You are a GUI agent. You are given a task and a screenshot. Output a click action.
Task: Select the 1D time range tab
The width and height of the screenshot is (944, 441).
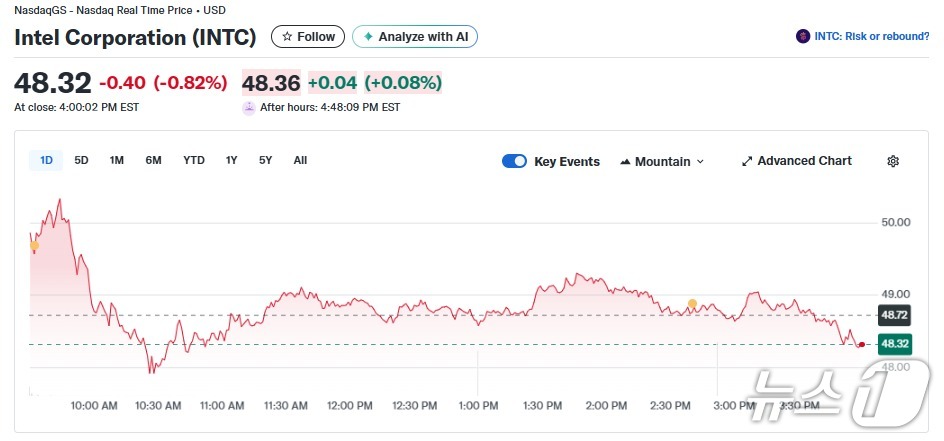pyautogui.click(x=46, y=160)
